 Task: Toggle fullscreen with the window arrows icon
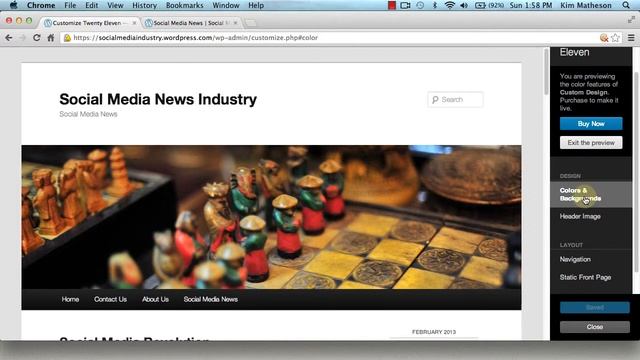pyautogui.click(x=631, y=19)
